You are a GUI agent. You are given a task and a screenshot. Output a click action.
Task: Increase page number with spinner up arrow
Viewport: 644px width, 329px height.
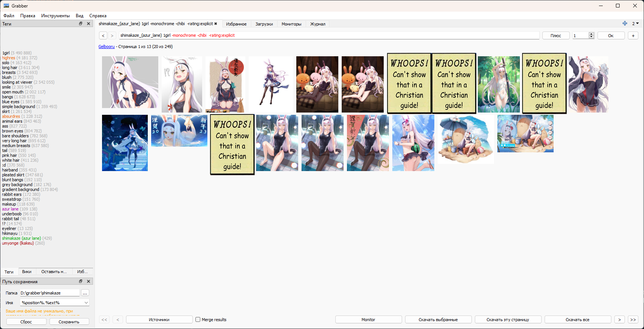click(591, 34)
